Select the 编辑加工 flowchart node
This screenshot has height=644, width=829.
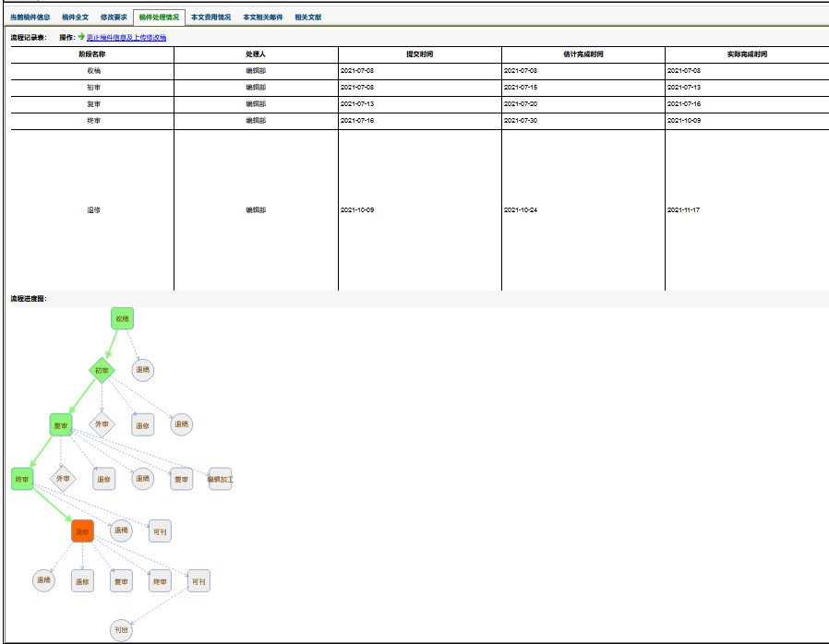pos(220,479)
